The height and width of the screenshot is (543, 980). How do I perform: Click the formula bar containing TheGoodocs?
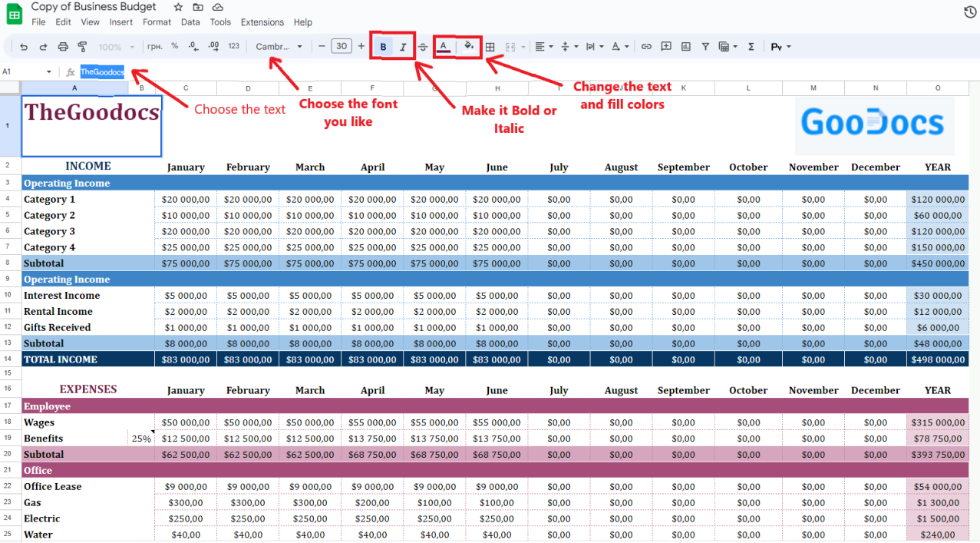pyautogui.click(x=528, y=71)
